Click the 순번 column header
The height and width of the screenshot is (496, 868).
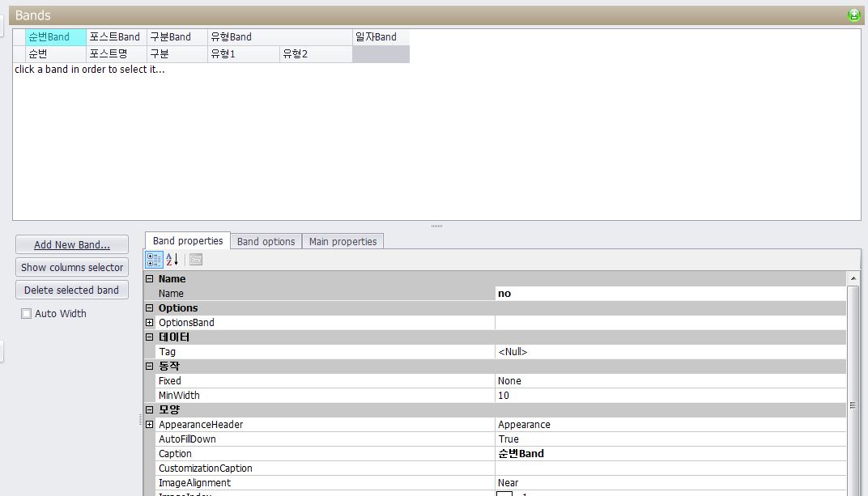pos(55,54)
